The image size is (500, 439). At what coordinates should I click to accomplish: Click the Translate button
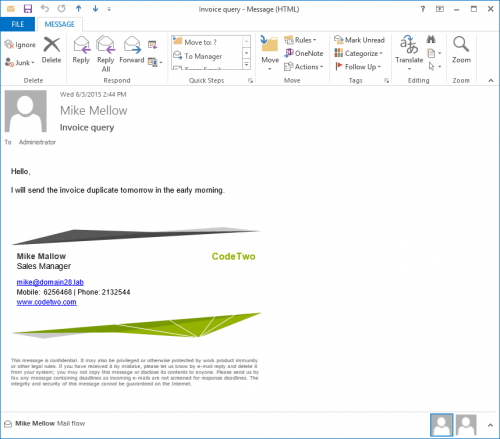click(409, 53)
